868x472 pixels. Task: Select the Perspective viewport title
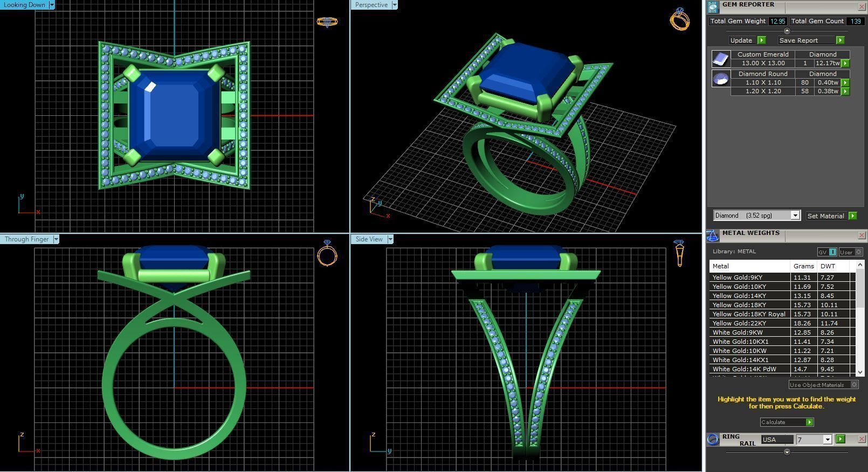[x=371, y=5]
